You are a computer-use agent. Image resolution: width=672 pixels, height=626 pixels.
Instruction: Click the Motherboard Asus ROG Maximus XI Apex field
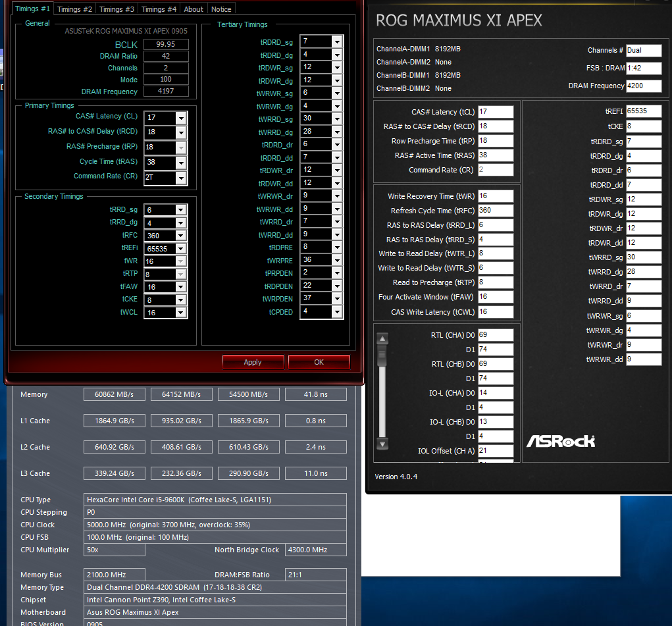215,612
